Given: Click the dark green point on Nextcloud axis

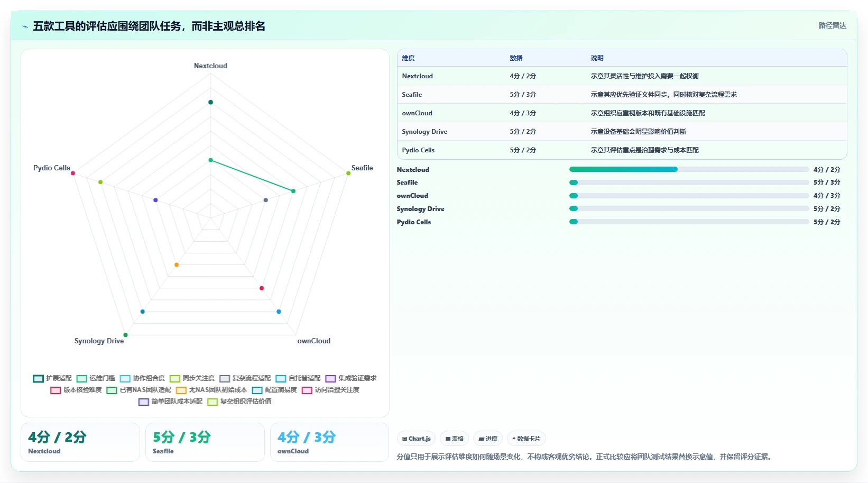Looking at the screenshot, I should click(x=210, y=102).
